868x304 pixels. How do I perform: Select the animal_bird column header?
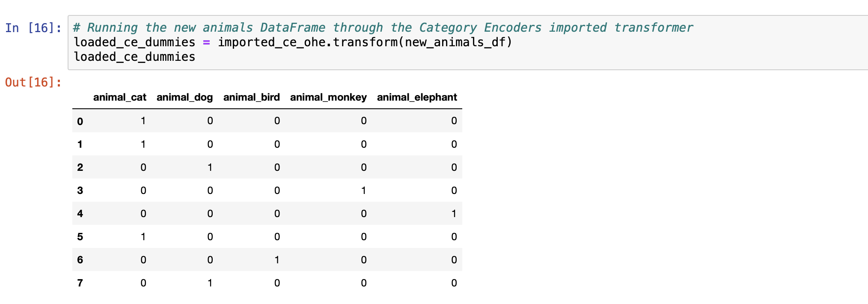(252, 97)
